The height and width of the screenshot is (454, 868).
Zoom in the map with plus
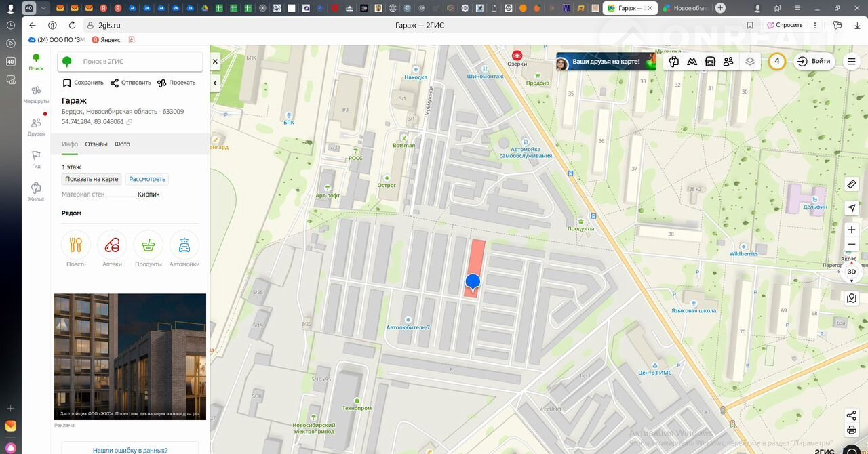pos(852,230)
